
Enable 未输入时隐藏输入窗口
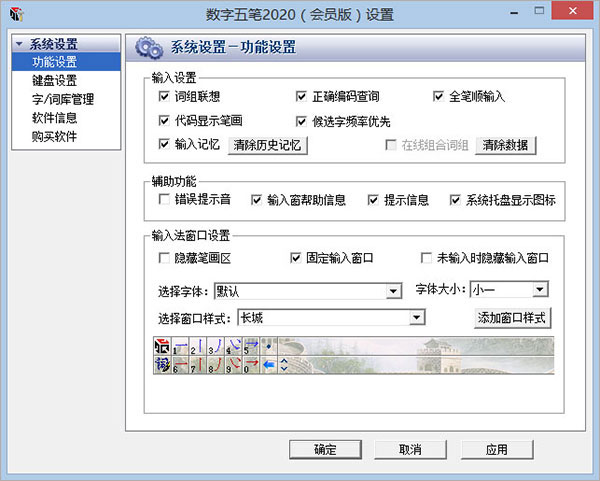coord(426,258)
